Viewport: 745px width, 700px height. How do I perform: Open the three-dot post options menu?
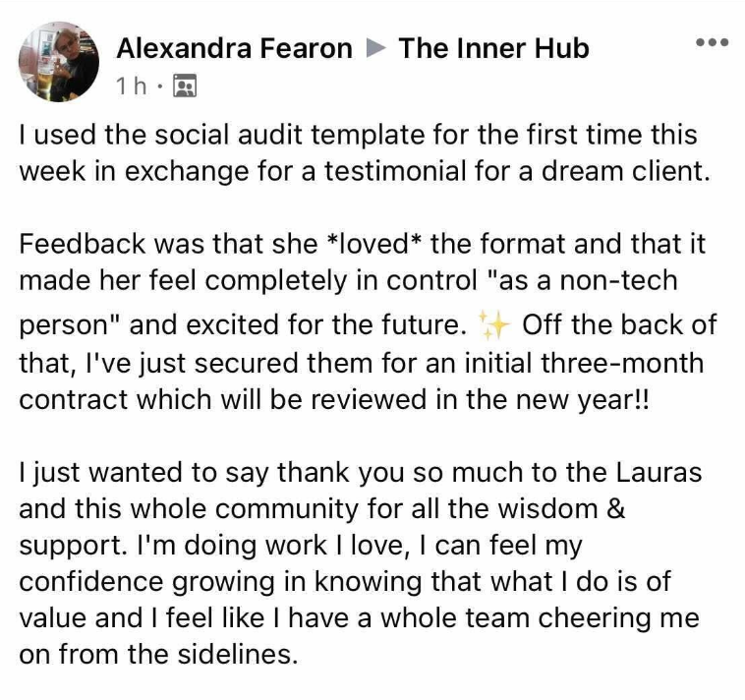pos(712,43)
